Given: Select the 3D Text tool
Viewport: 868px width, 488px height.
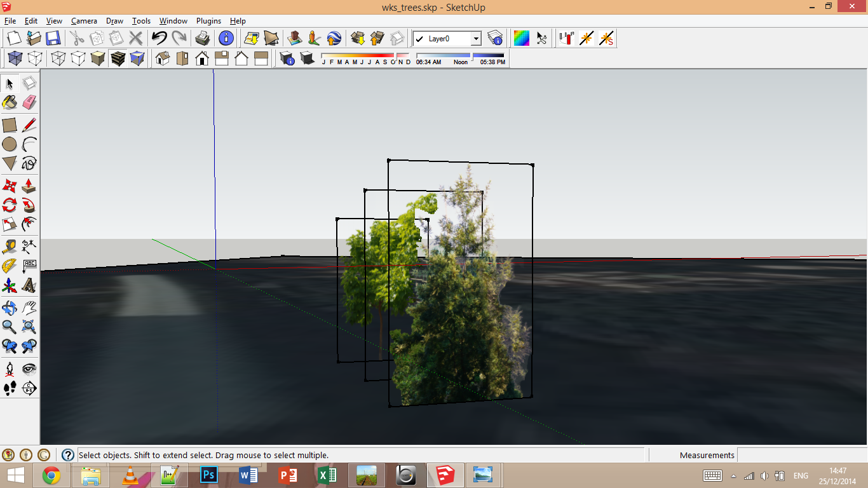Looking at the screenshot, I should pyautogui.click(x=29, y=286).
